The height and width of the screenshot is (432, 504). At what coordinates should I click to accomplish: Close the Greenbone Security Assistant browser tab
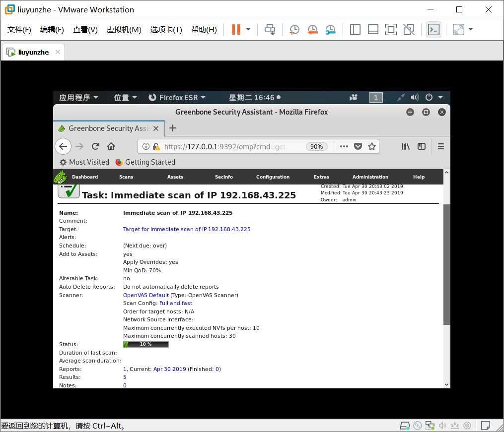(x=156, y=128)
